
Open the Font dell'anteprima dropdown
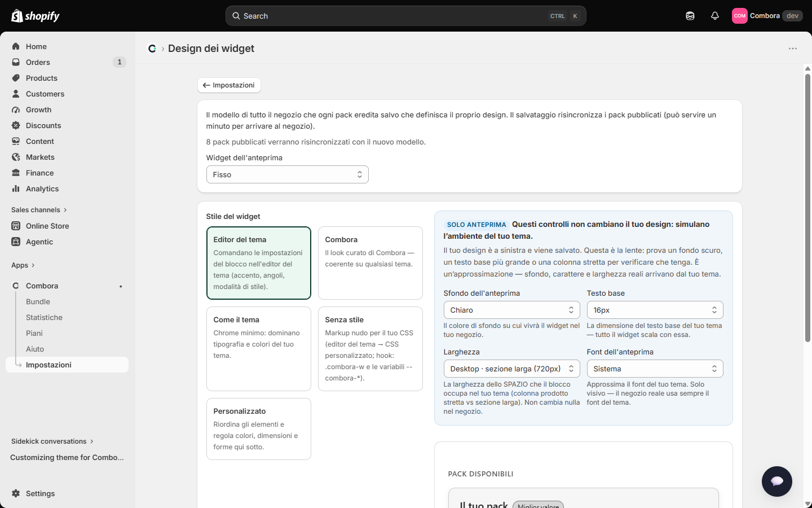(x=655, y=369)
